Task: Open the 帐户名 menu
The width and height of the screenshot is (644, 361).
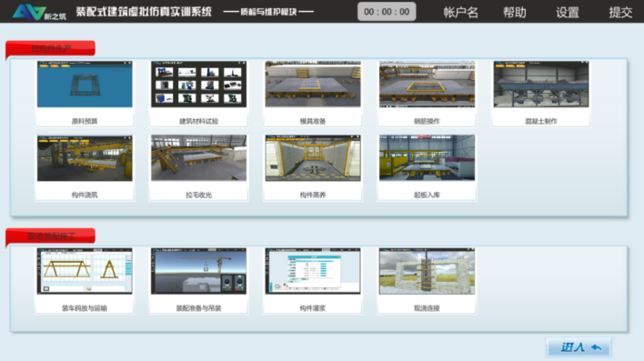Action: pyautogui.click(x=461, y=13)
